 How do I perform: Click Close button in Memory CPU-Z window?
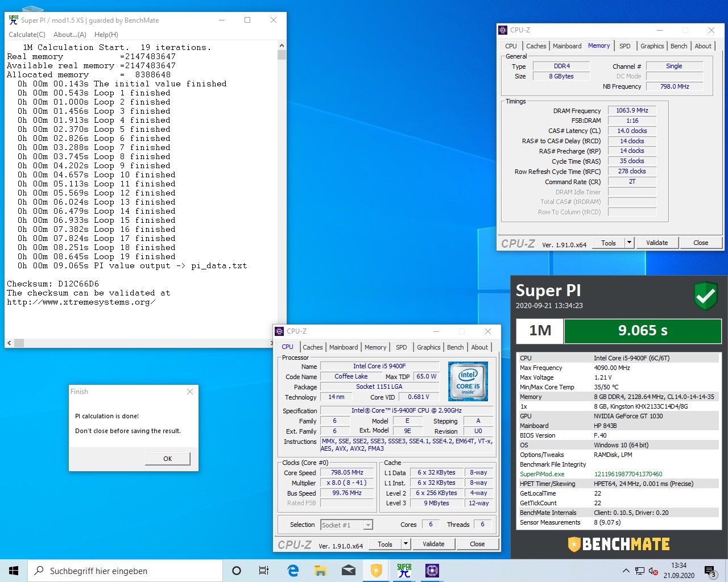[x=701, y=243]
